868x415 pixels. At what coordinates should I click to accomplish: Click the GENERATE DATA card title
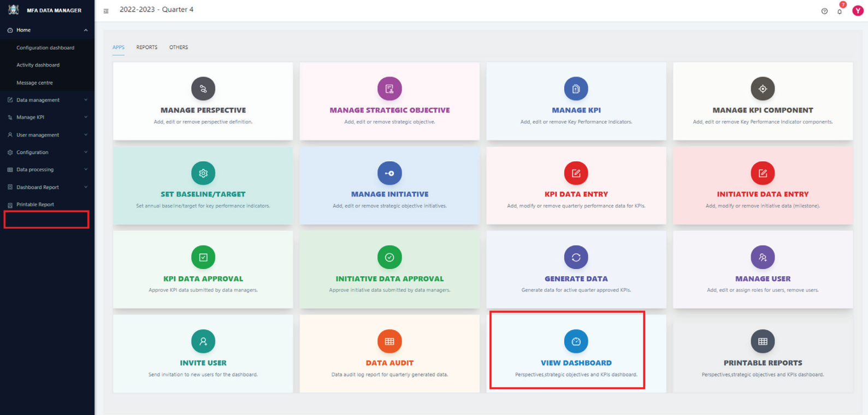tap(576, 279)
